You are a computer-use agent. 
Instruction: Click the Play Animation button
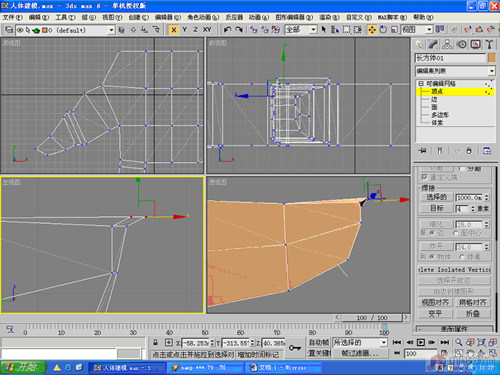pos(421,342)
